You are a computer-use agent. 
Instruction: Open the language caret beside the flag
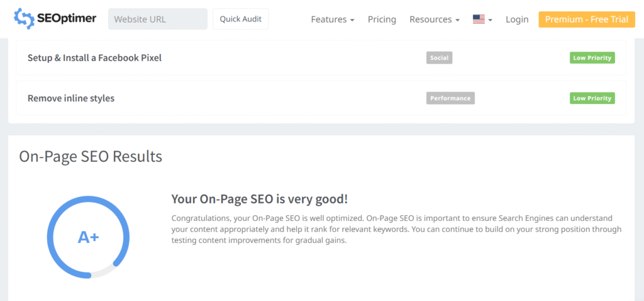click(490, 20)
